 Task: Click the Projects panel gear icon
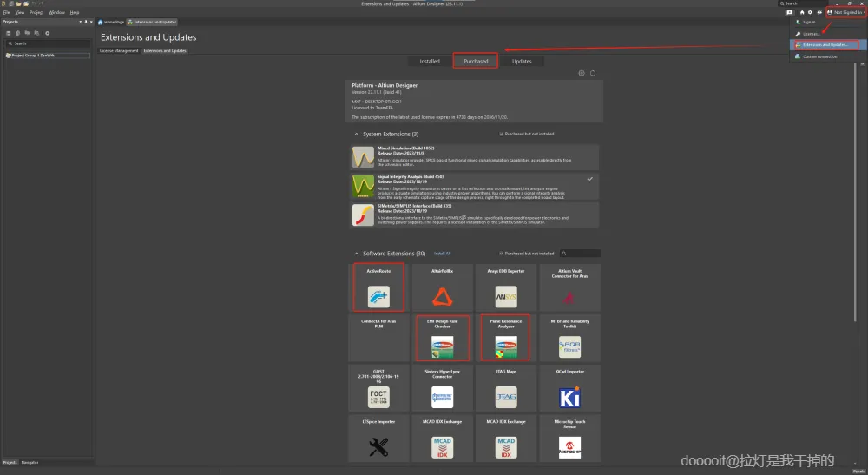click(x=47, y=33)
